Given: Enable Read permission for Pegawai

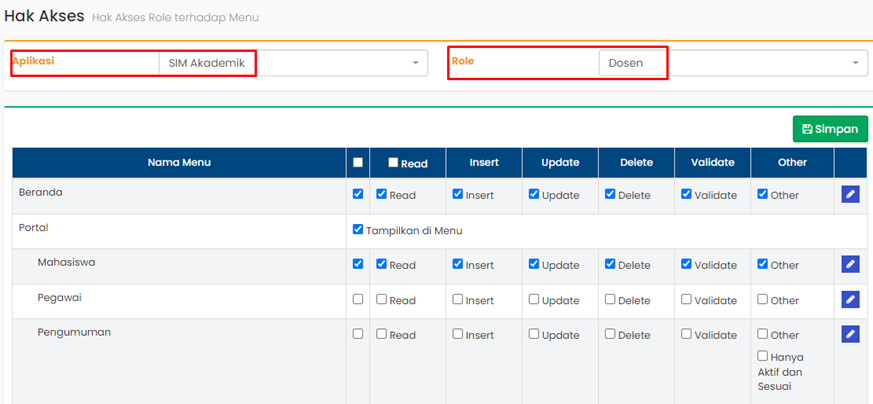Looking at the screenshot, I should 382,299.
